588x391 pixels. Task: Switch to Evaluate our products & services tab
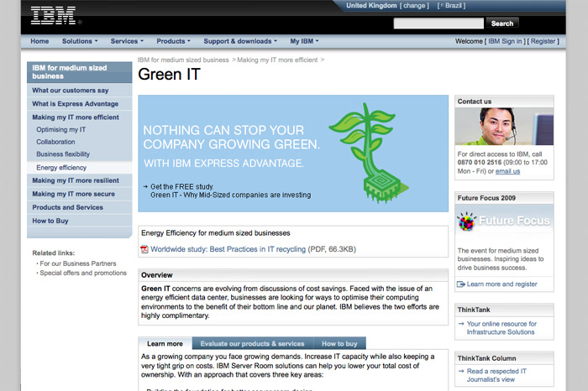coord(252,343)
